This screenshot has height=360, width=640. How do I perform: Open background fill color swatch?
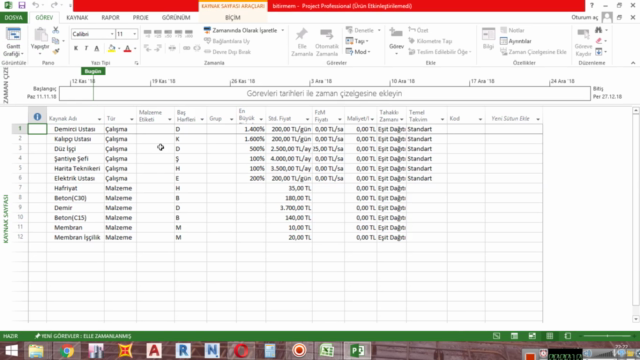pos(111,49)
